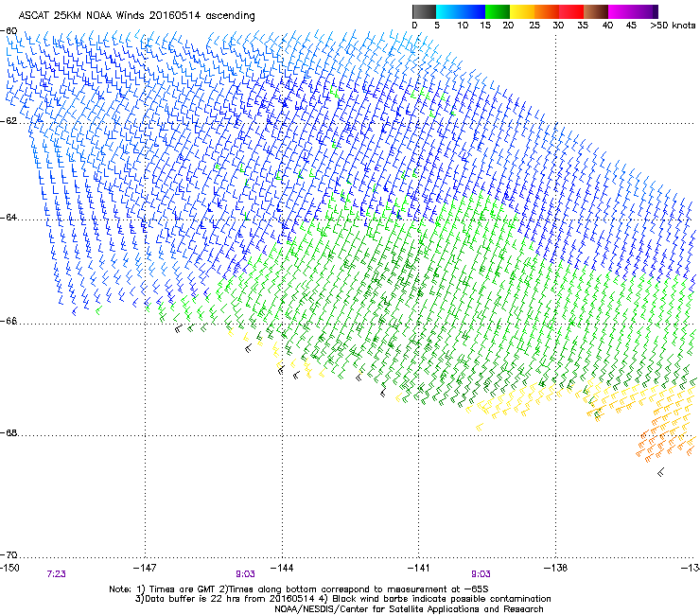Click the legend label '40' under color bar
The height and width of the screenshot is (615, 700).
[607, 26]
